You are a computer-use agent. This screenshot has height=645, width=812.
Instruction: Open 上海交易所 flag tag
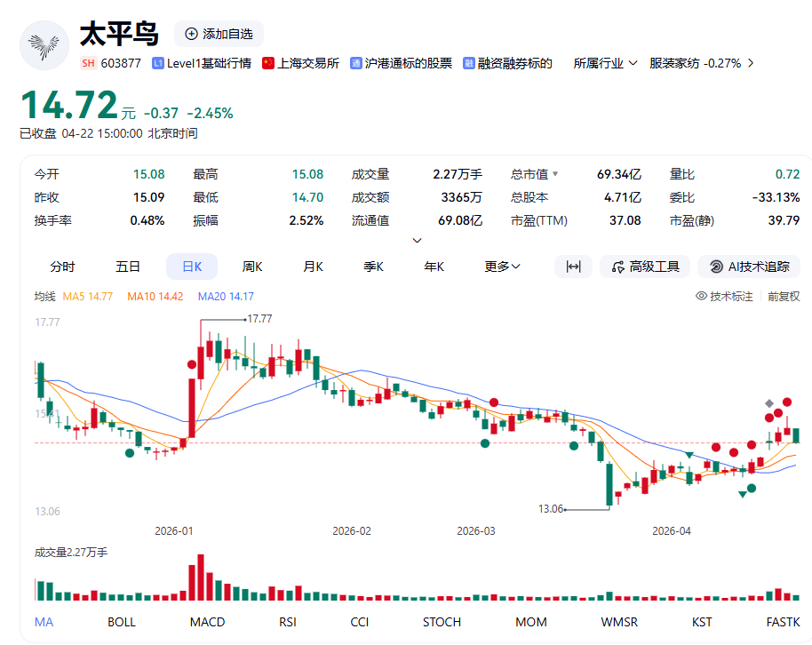(268, 63)
